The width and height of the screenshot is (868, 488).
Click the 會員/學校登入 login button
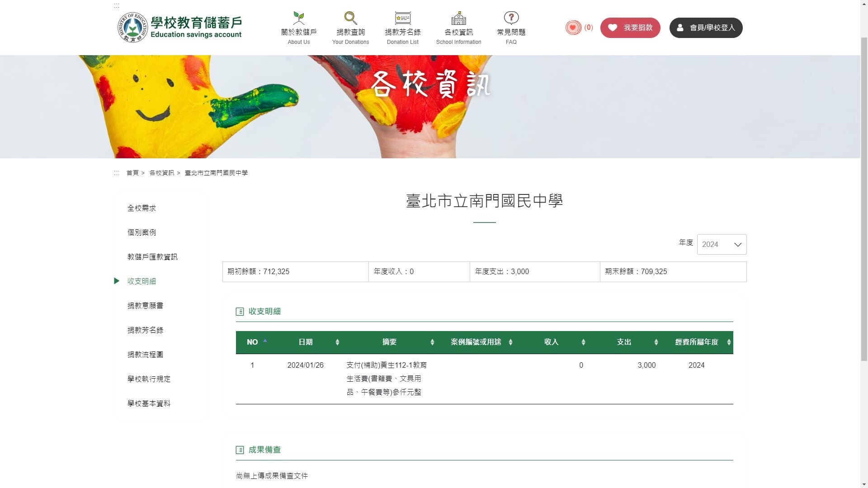[706, 28]
